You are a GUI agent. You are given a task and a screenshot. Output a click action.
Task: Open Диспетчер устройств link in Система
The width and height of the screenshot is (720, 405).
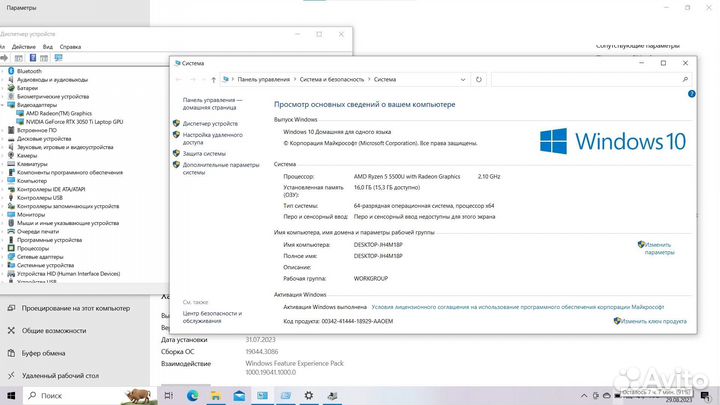pyautogui.click(x=210, y=124)
